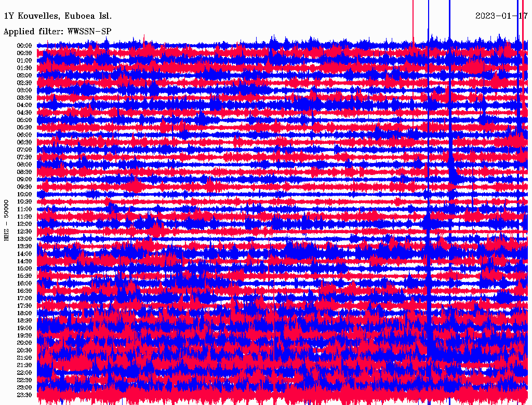Click the 06:30 time label

tap(24, 142)
